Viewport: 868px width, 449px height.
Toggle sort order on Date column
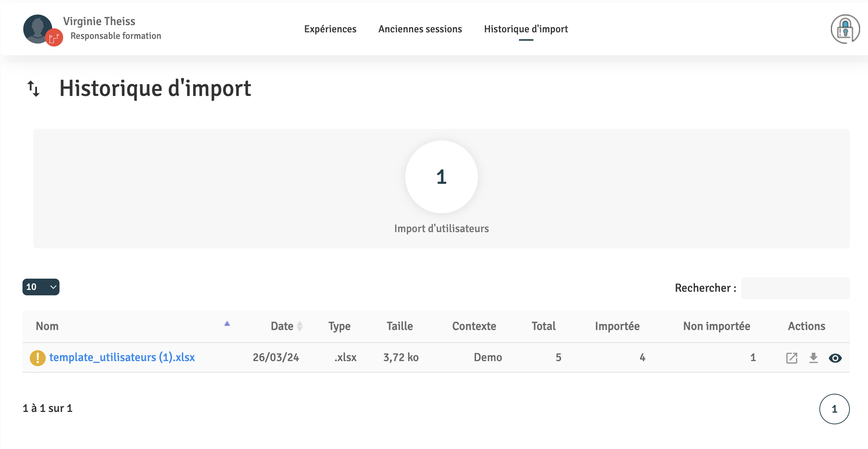pyautogui.click(x=299, y=326)
